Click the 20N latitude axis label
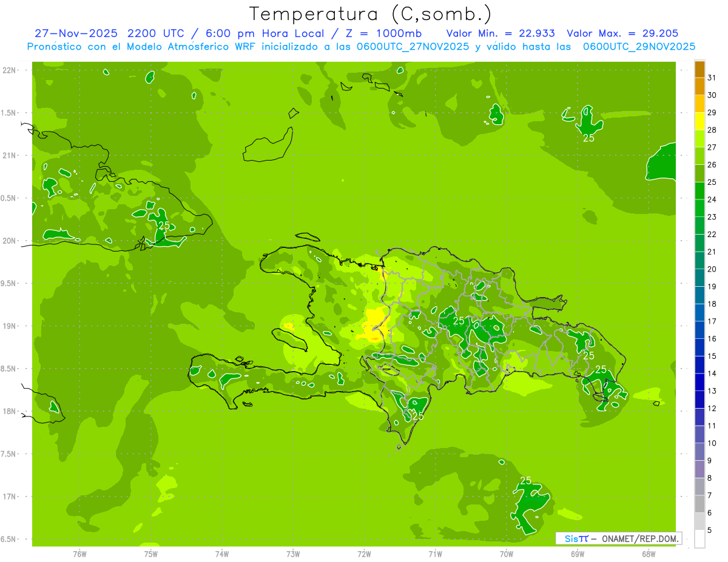 pos(10,241)
